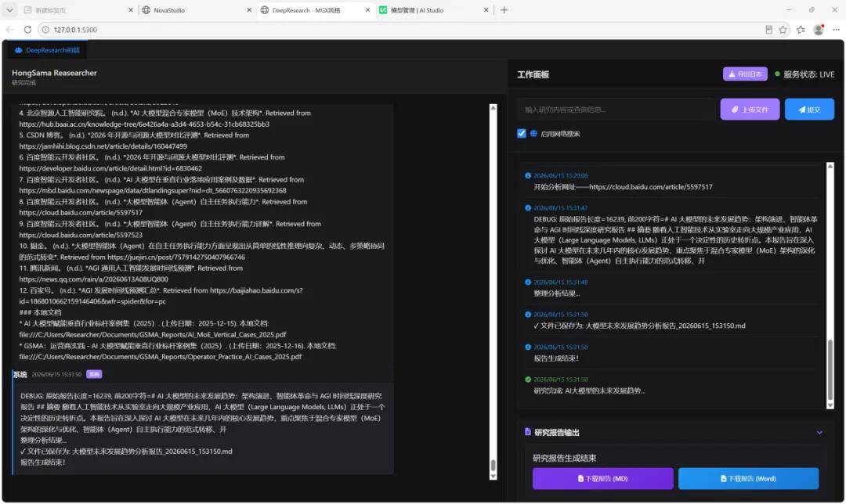Open browser settings and more menu
The height and width of the screenshot is (504, 846).
(836, 30)
